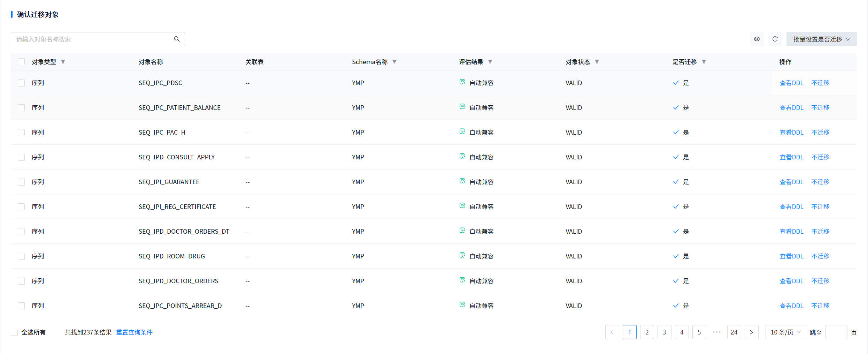
Task: Click the eye view icon
Action: click(x=756, y=39)
